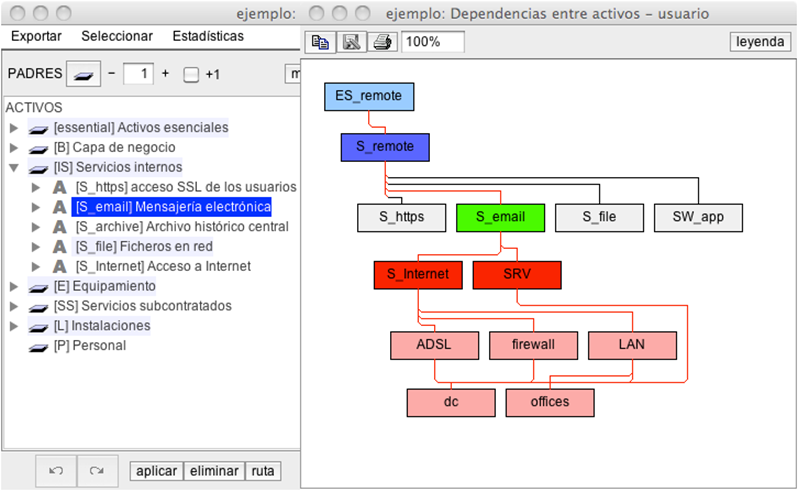798x491 pixels.
Task: Click the copy icon in diagram toolbar
Action: pos(320,42)
